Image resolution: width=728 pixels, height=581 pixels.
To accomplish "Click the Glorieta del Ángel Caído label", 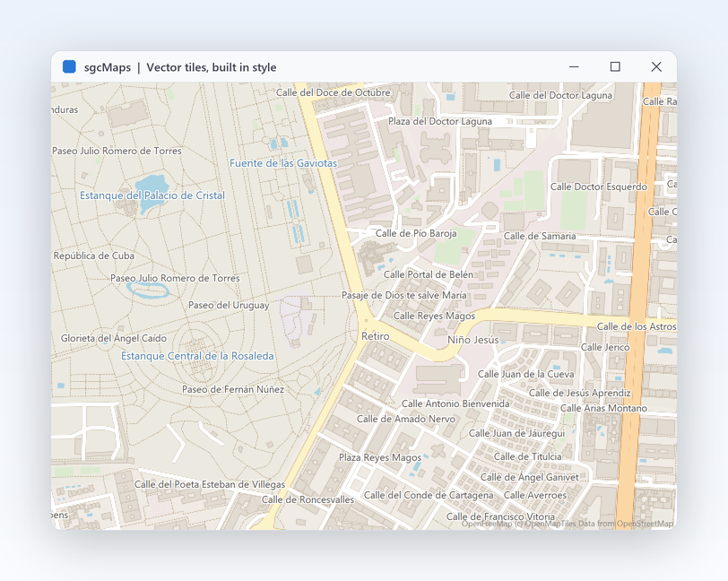I will pos(114,338).
